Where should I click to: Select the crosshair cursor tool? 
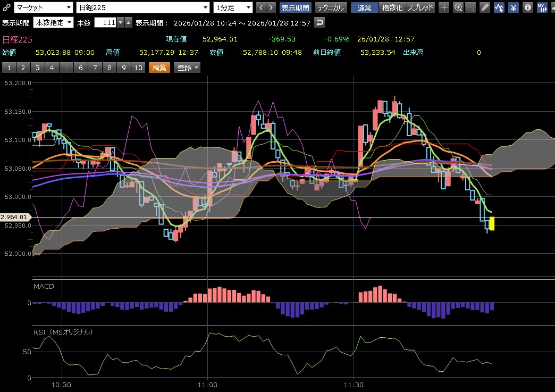pos(444,7)
